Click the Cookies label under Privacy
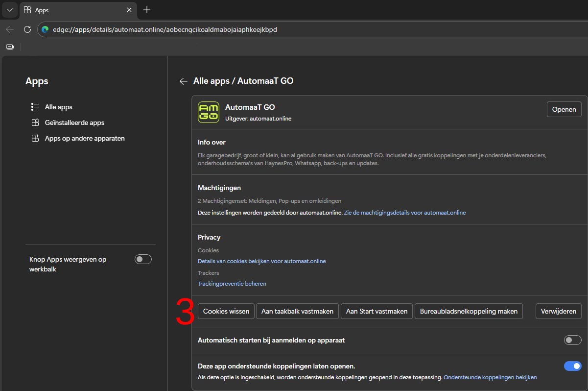 [208, 250]
